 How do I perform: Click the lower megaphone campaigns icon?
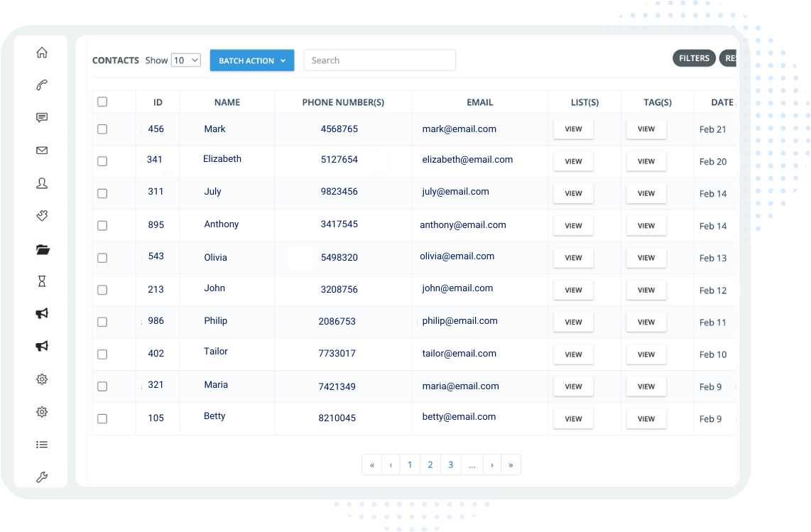click(x=42, y=346)
